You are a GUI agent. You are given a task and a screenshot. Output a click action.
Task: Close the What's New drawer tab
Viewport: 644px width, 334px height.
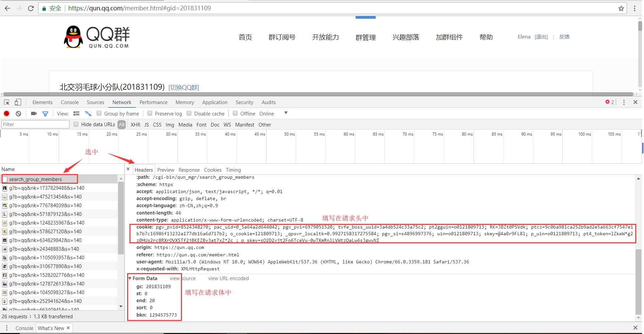click(68, 328)
